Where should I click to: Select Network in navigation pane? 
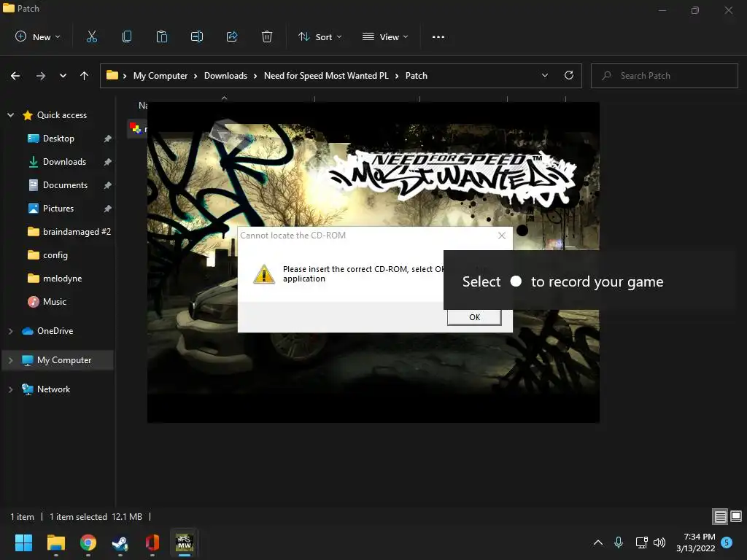pos(54,389)
